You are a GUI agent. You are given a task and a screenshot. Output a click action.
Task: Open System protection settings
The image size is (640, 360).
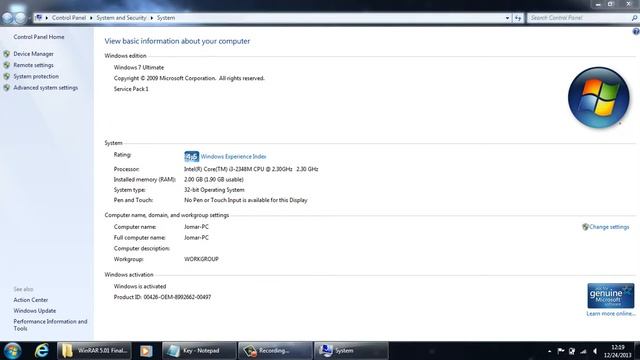(x=36, y=76)
